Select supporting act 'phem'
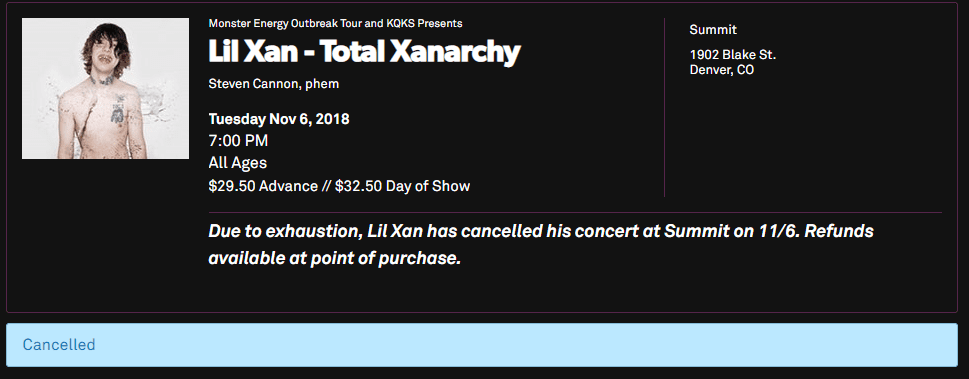969x379 pixels. [322, 84]
